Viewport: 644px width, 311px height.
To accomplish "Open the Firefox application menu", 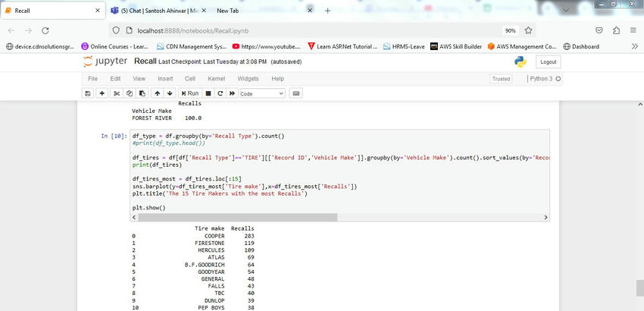I will point(633,30).
